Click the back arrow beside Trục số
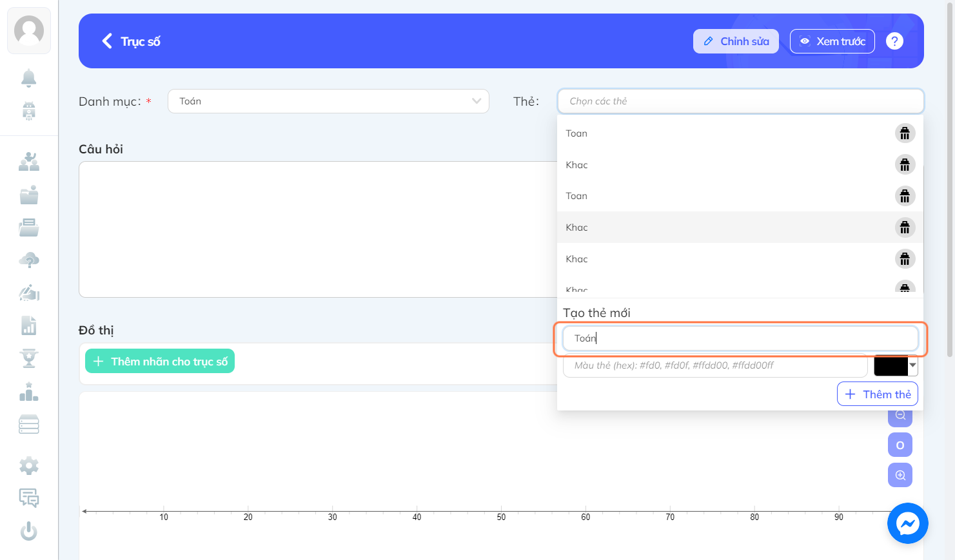The width and height of the screenshot is (955, 560). pos(107,41)
